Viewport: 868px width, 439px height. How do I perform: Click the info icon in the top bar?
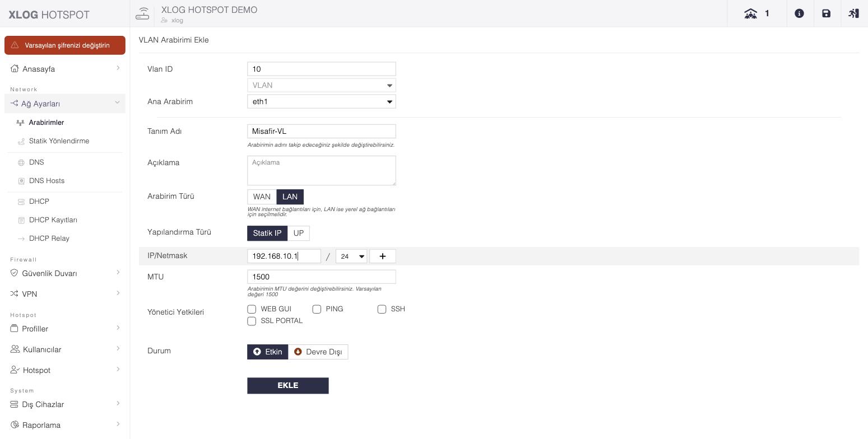799,13
